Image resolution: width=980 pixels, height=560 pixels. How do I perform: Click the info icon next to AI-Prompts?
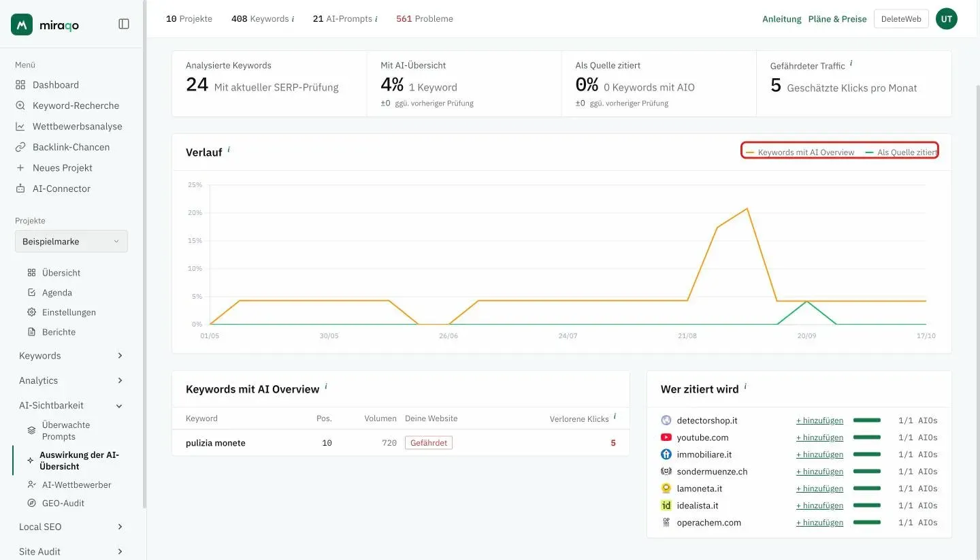click(376, 19)
